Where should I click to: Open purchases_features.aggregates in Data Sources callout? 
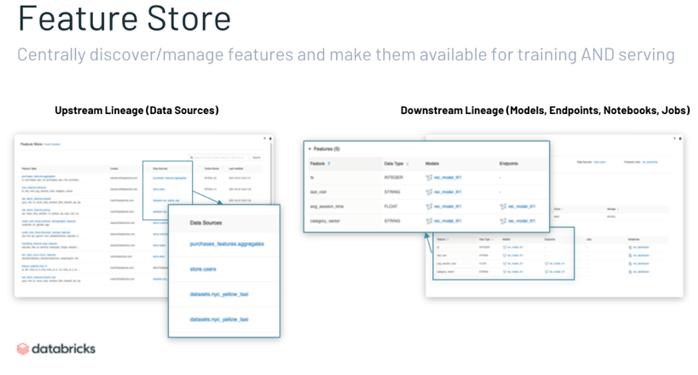pyautogui.click(x=227, y=244)
